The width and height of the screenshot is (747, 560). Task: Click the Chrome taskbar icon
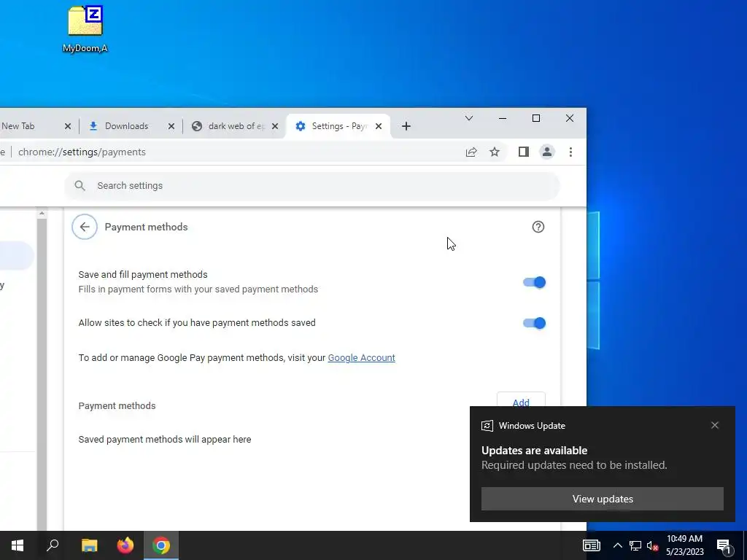(x=161, y=545)
